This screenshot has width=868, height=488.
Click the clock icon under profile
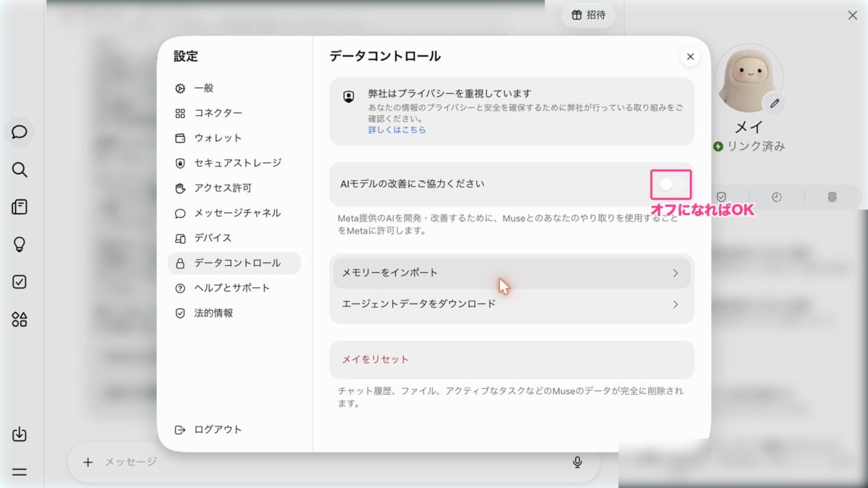click(777, 197)
